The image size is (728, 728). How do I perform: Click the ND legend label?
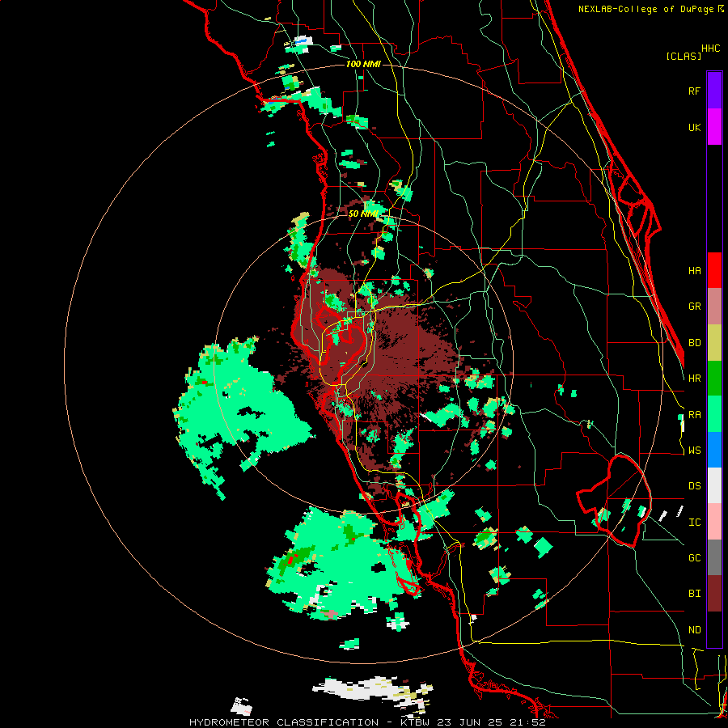click(x=694, y=630)
